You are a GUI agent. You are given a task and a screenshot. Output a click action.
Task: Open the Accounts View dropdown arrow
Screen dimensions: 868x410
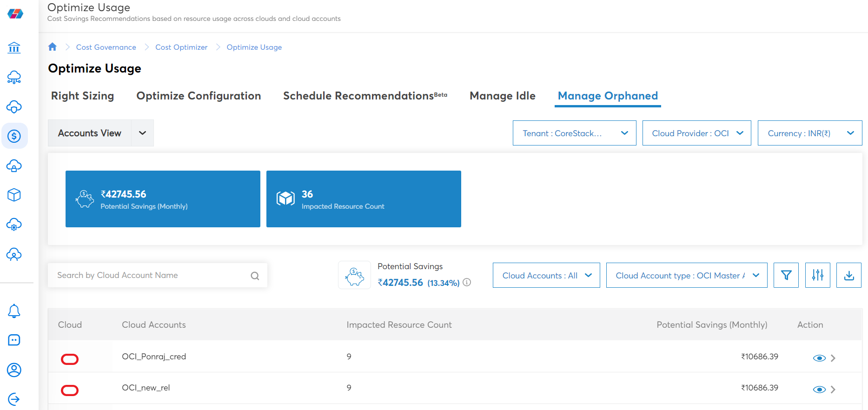[x=143, y=133]
